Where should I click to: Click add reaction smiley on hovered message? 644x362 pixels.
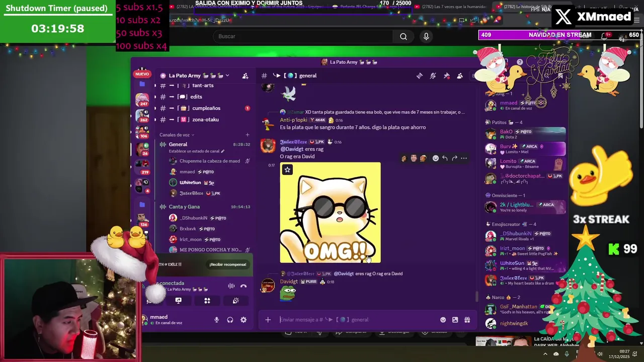(x=435, y=158)
